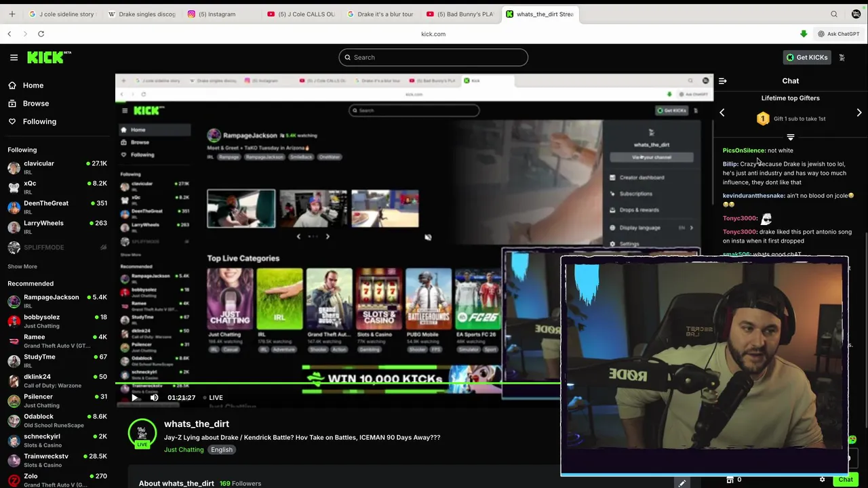Jump to LIVE indicator in player

click(x=214, y=398)
